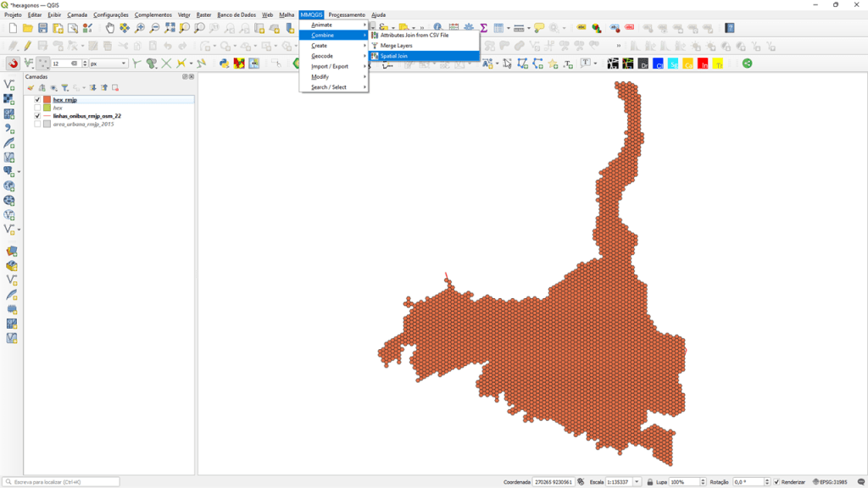This screenshot has height=488, width=868.
Task: Uncheck hex_rmjp layer visibility
Action: 37,100
